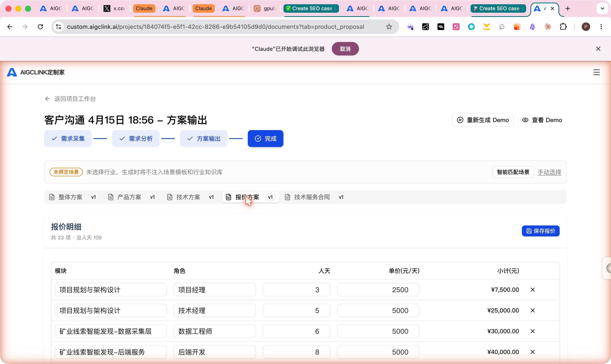Click the yellow arrow extension icon

[486, 27]
